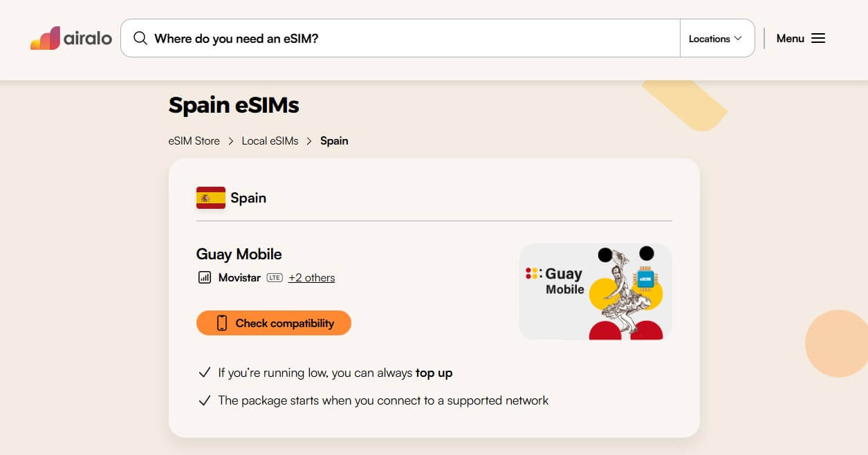The width and height of the screenshot is (868, 455).
Task: Select the Spain breadcrumb item
Action: pos(334,140)
